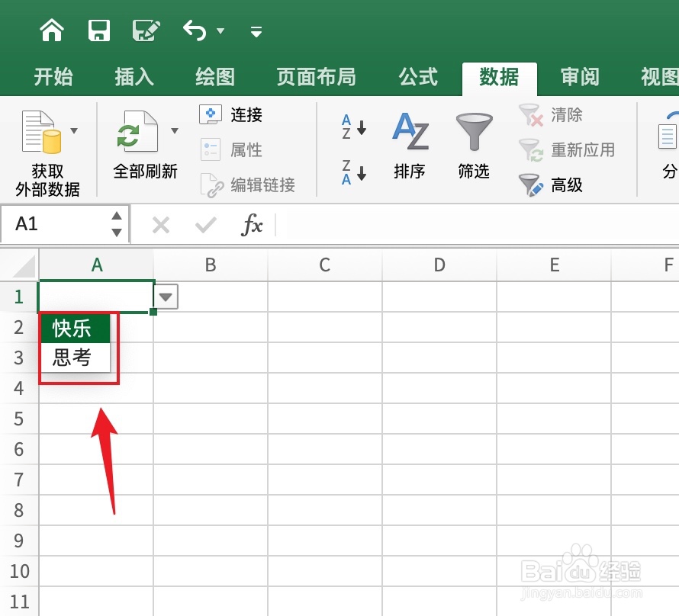Screen dimensions: 679x616
Task: Click the Select All corner triangle
Action: [x=24, y=265]
